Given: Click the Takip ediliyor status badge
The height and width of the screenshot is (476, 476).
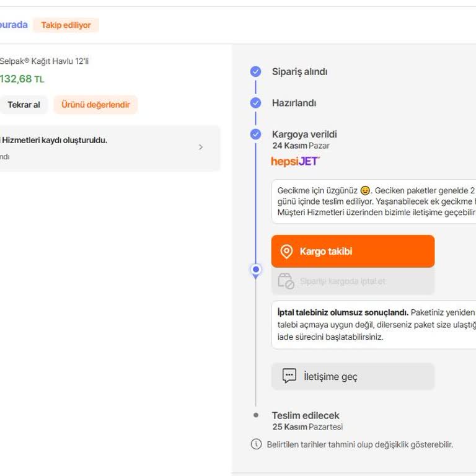Looking at the screenshot, I should tap(66, 25).
